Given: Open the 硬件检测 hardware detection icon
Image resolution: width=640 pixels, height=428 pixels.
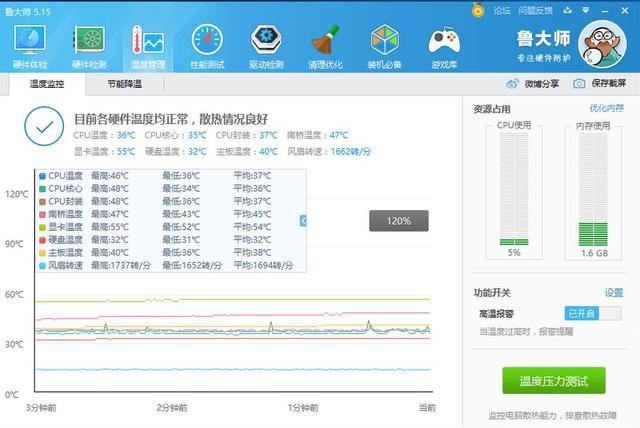Looking at the screenshot, I should [89, 46].
